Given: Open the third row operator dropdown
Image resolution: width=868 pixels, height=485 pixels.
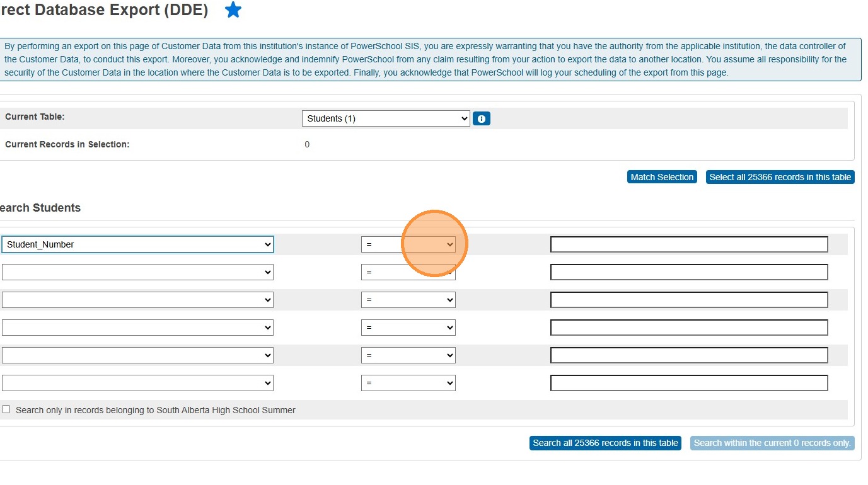Looking at the screenshot, I should pos(408,300).
